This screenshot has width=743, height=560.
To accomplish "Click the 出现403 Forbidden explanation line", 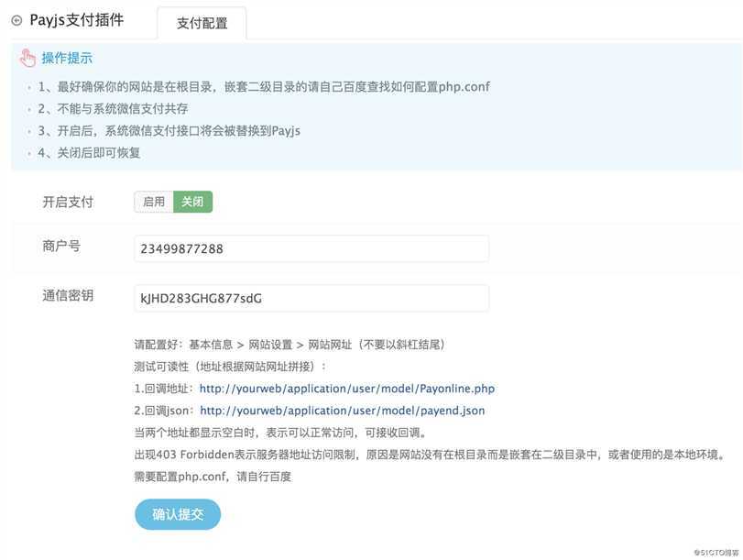I will pyautogui.click(x=430, y=455).
